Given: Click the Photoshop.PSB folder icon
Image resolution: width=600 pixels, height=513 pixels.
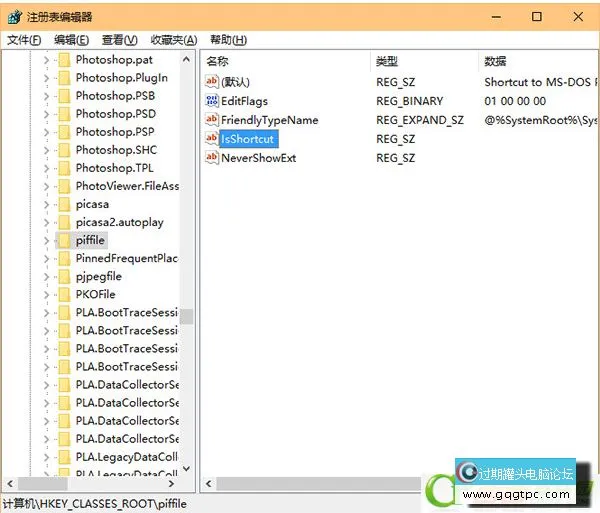Looking at the screenshot, I should 64,96.
